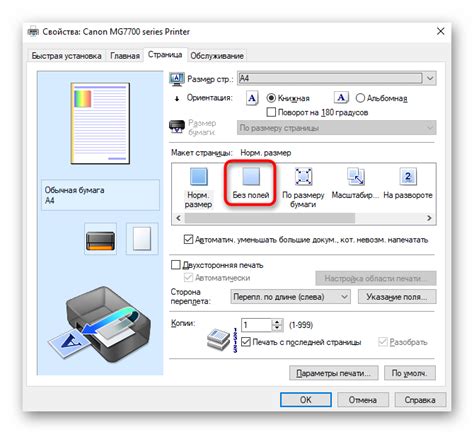Select the Норм. размер layout icon

(199, 177)
